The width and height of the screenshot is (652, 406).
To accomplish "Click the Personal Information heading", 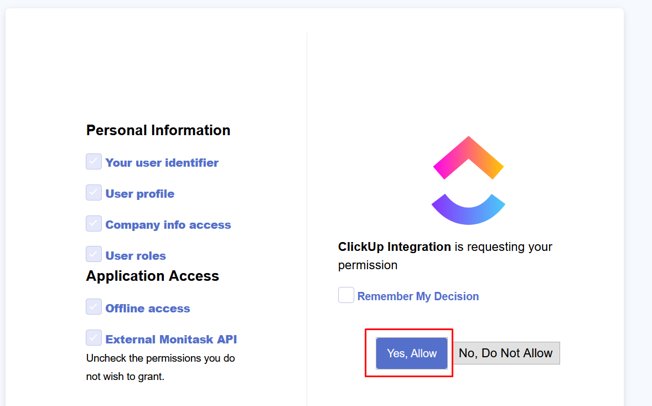I will click(x=158, y=130).
